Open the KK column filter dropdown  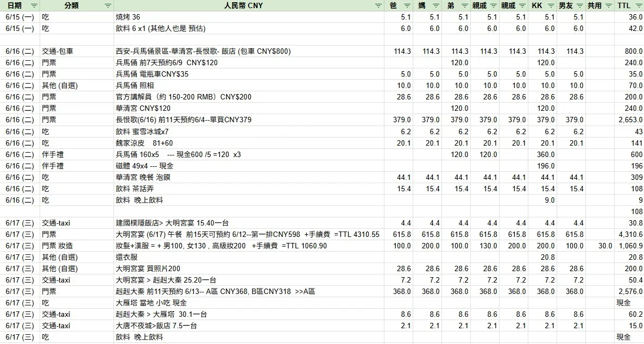coord(551,6)
